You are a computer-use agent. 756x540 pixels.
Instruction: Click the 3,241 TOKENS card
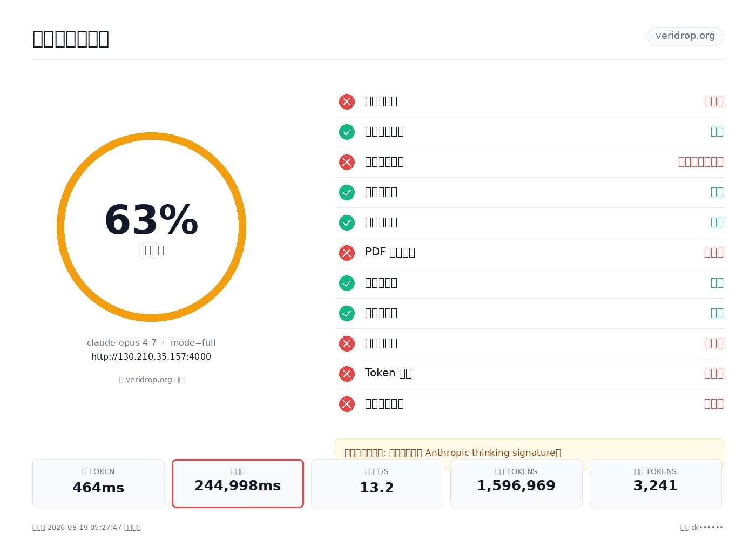click(x=656, y=483)
